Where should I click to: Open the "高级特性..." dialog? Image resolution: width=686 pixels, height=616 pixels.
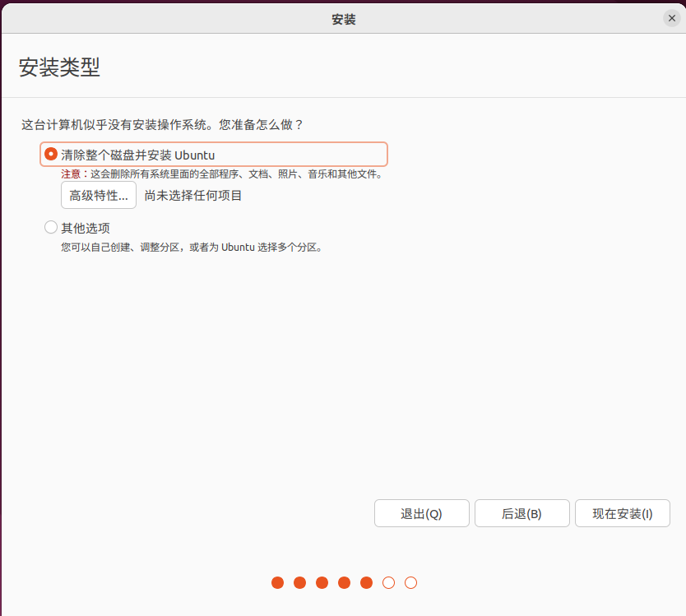click(99, 195)
